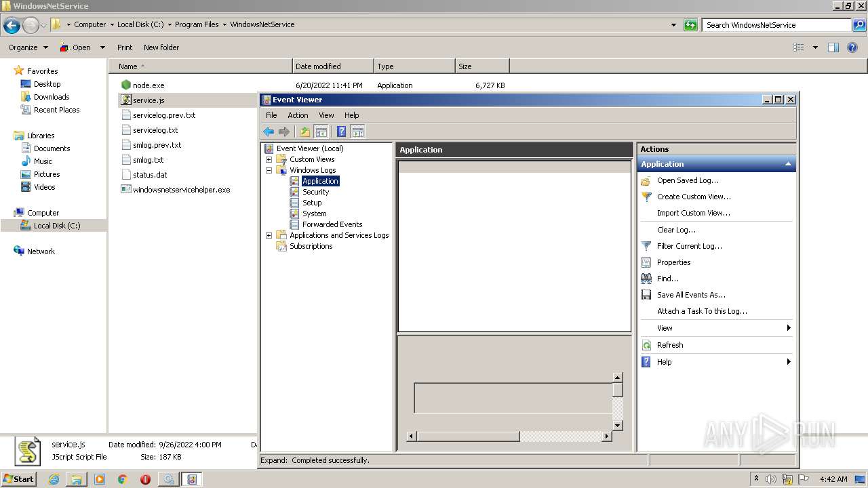
Task: Open the Action menu in Event Viewer
Action: pos(298,115)
